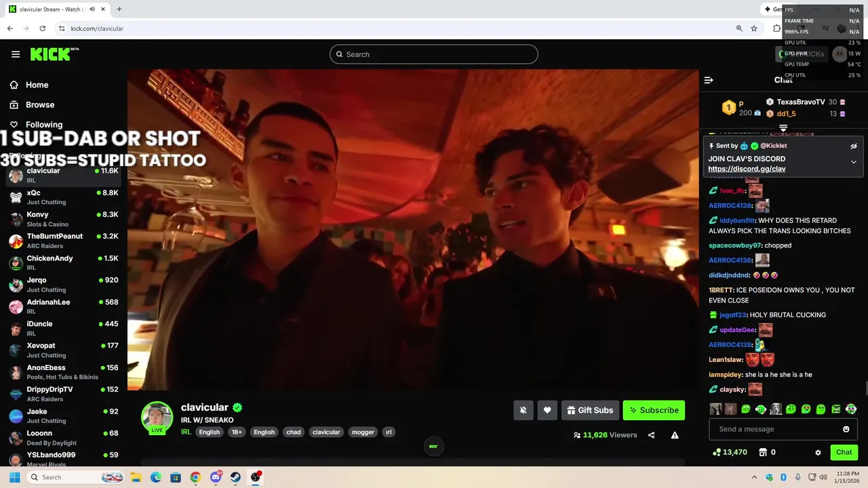View site information icon in address bar

pyautogui.click(x=62, y=28)
